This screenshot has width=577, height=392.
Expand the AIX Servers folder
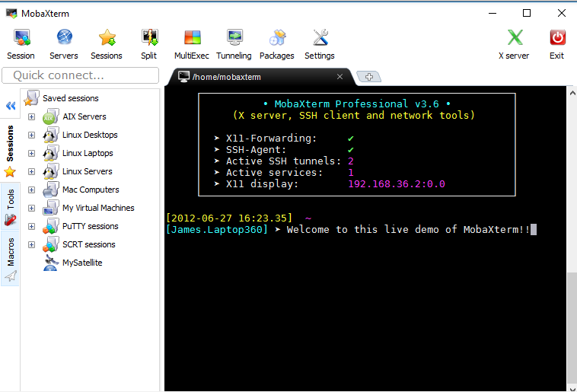pos(31,116)
